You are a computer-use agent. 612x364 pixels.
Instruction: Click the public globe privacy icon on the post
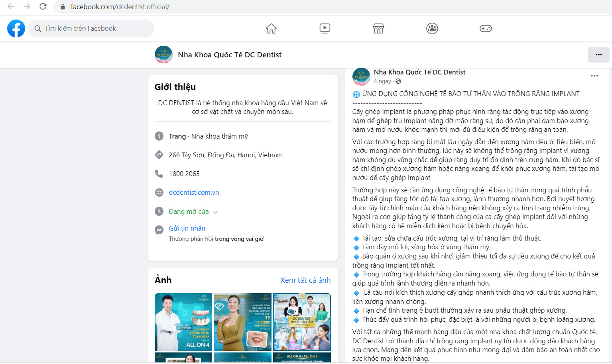pos(398,81)
